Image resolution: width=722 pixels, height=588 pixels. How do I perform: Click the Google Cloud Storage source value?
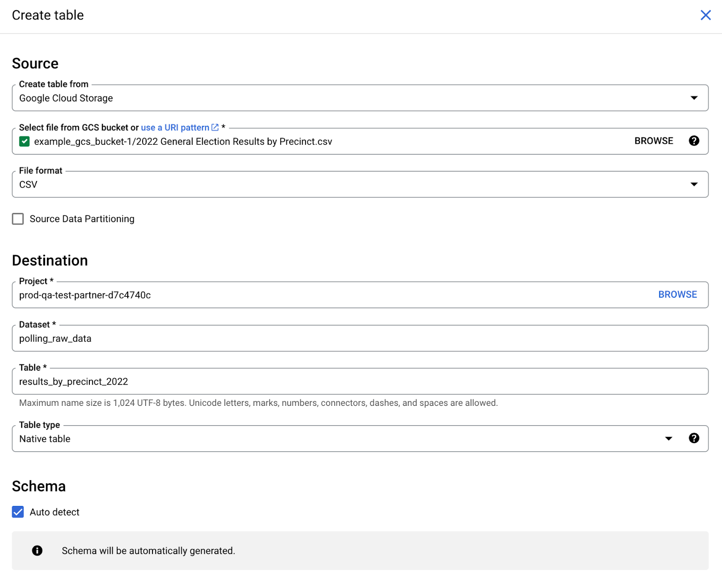66,98
